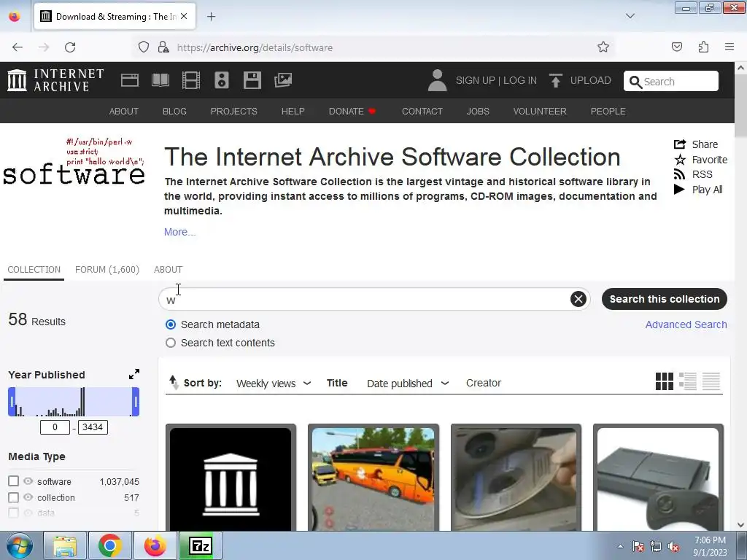Click the SIGN UP link
The width and height of the screenshot is (747, 560).
tap(475, 80)
